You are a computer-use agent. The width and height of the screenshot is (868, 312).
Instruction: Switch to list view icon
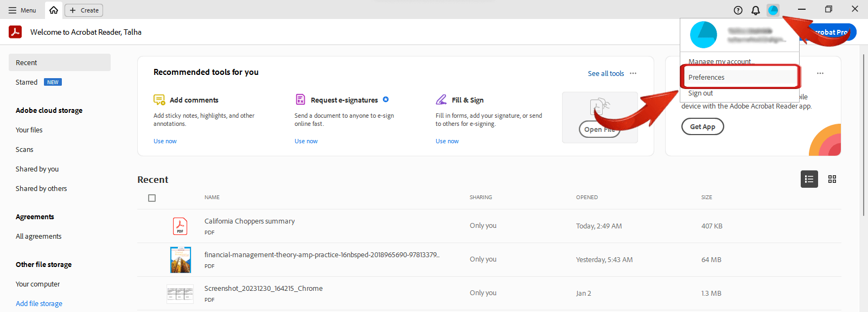(809, 179)
